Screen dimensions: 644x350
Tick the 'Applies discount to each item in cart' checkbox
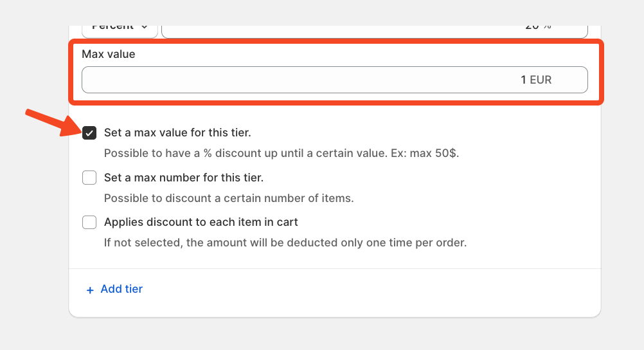[89, 223]
